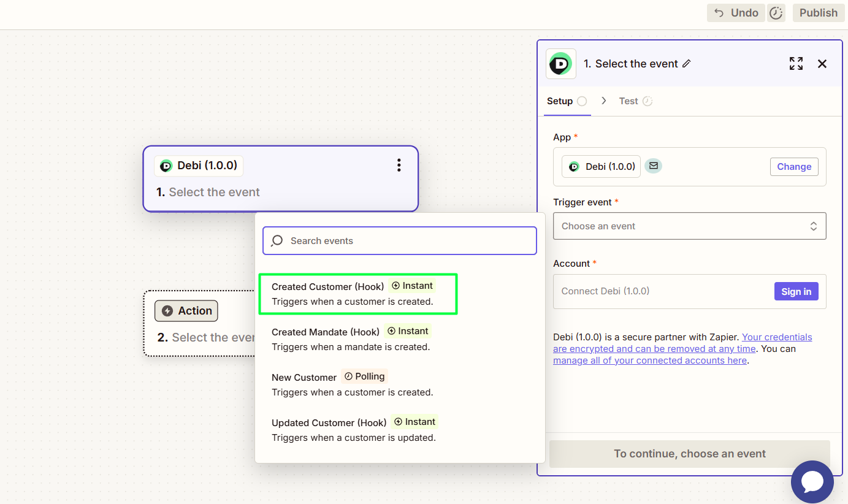Click the '1. Select the event' panel title
The image size is (848, 504).
point(630,64)
